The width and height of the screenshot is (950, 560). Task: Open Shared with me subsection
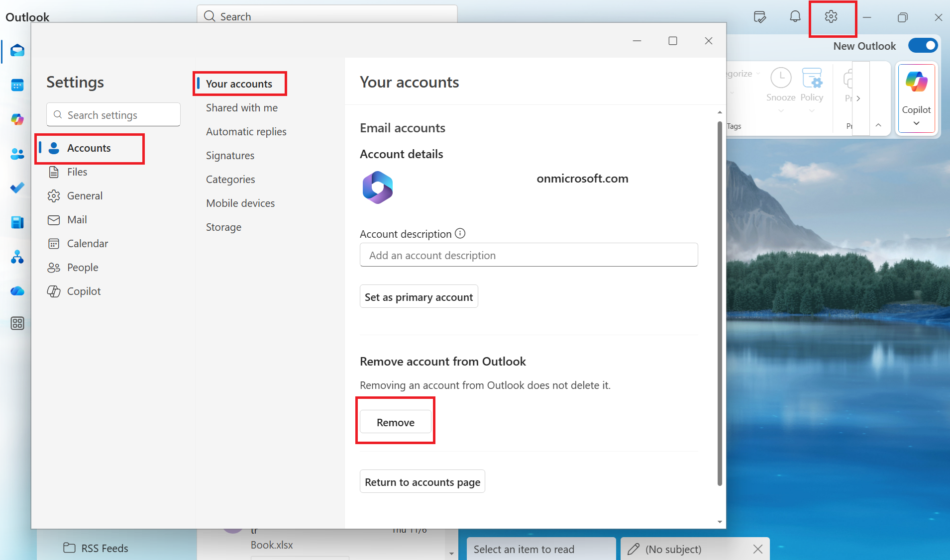point(242,108)
